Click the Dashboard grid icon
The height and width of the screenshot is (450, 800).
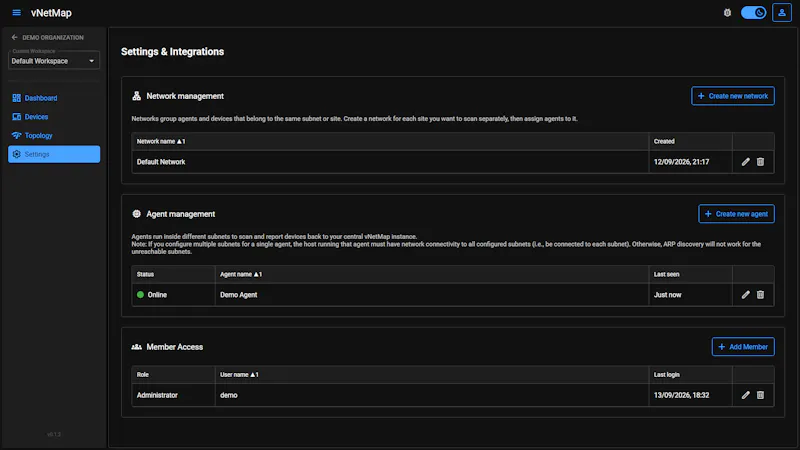click(x=16, y=98)
